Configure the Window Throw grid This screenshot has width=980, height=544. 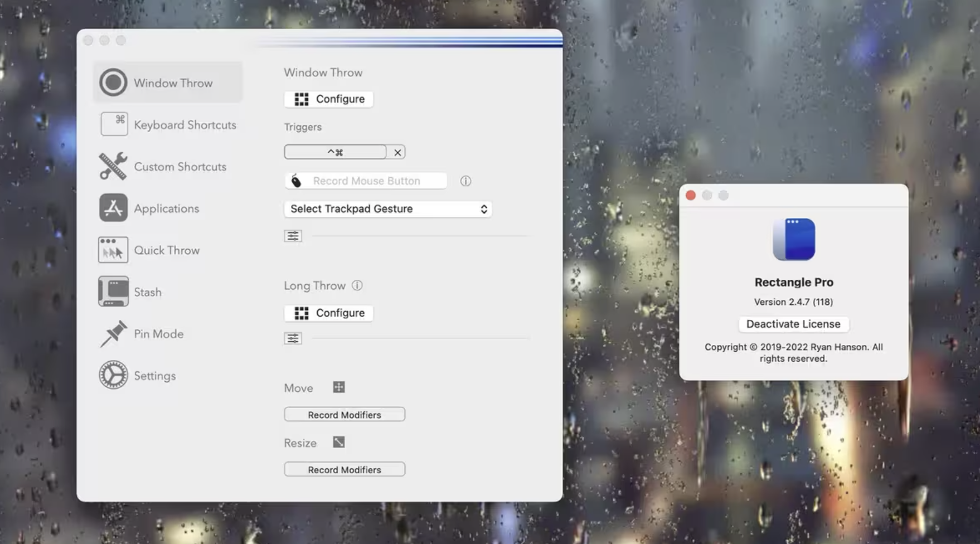pos(328,99)
